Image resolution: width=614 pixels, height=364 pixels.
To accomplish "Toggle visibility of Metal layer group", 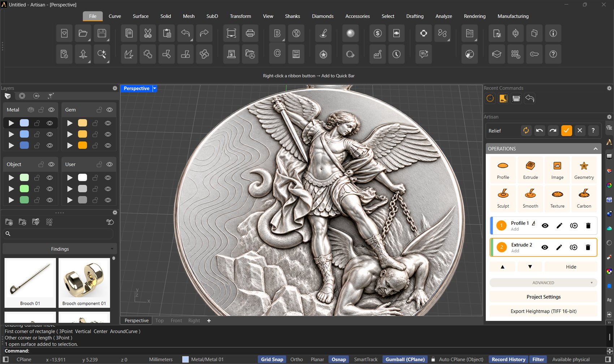I will (x=51, y=110).
